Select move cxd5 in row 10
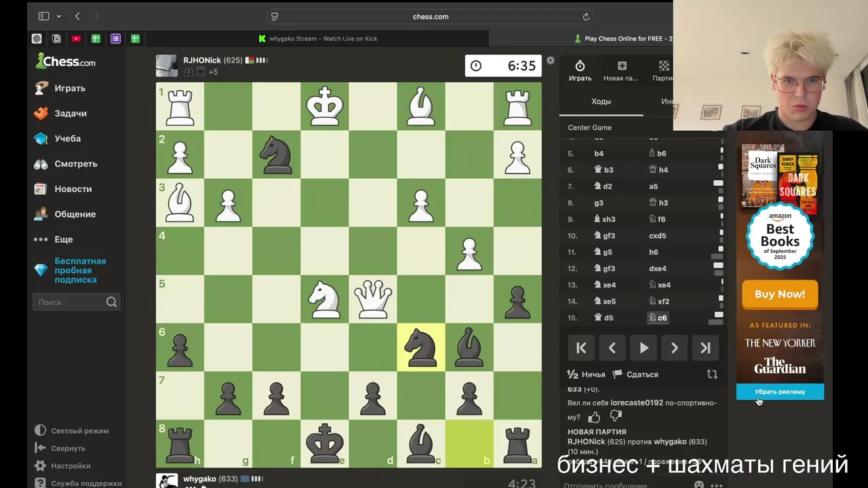This screenshot has height=488, width=868. [657, 235]
